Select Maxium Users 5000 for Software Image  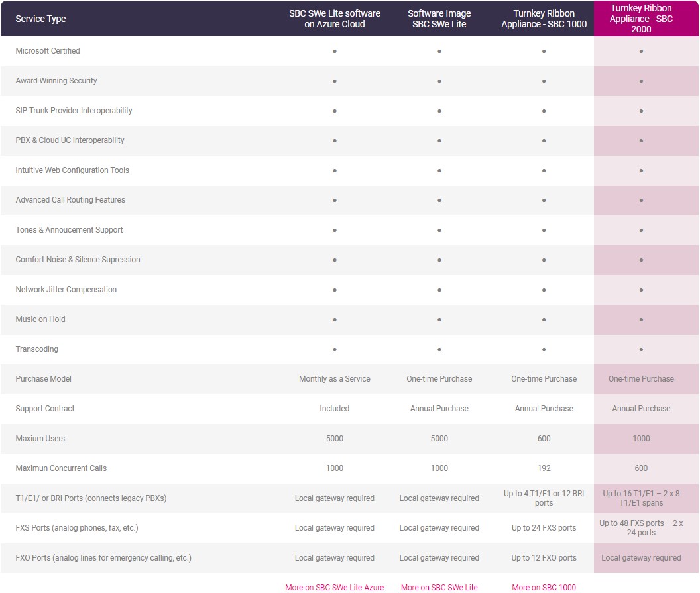[439, 439]
